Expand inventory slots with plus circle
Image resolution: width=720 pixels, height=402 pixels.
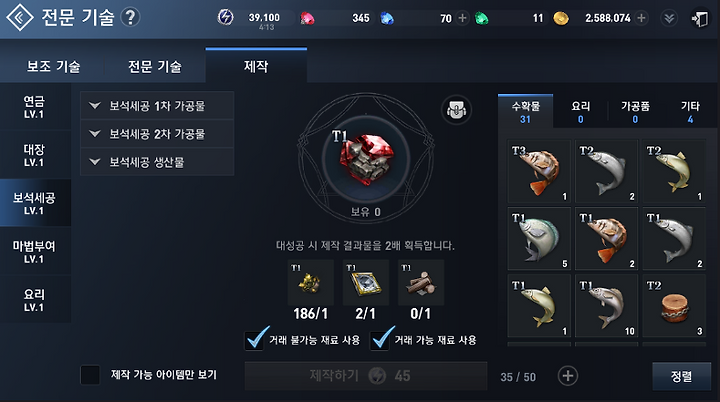coord(568,376)
